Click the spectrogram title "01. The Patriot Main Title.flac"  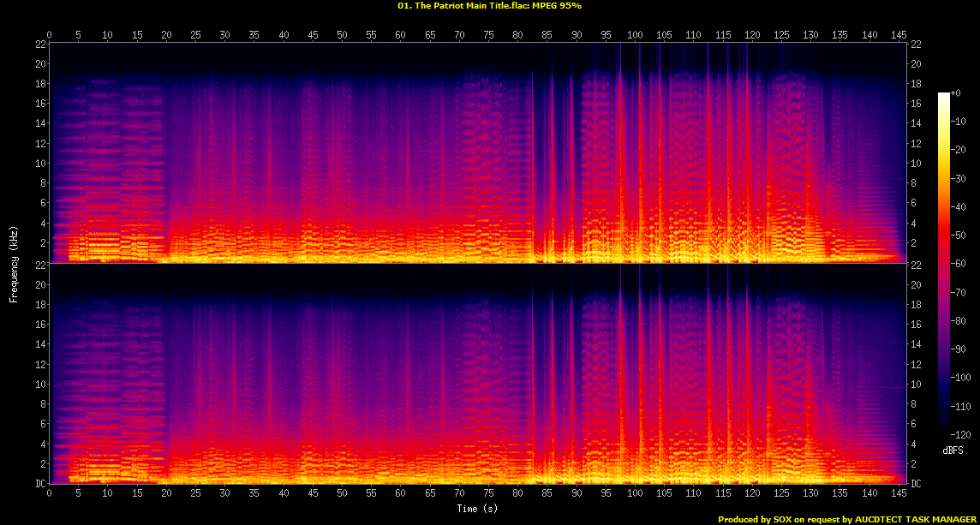tap(463, 6)
